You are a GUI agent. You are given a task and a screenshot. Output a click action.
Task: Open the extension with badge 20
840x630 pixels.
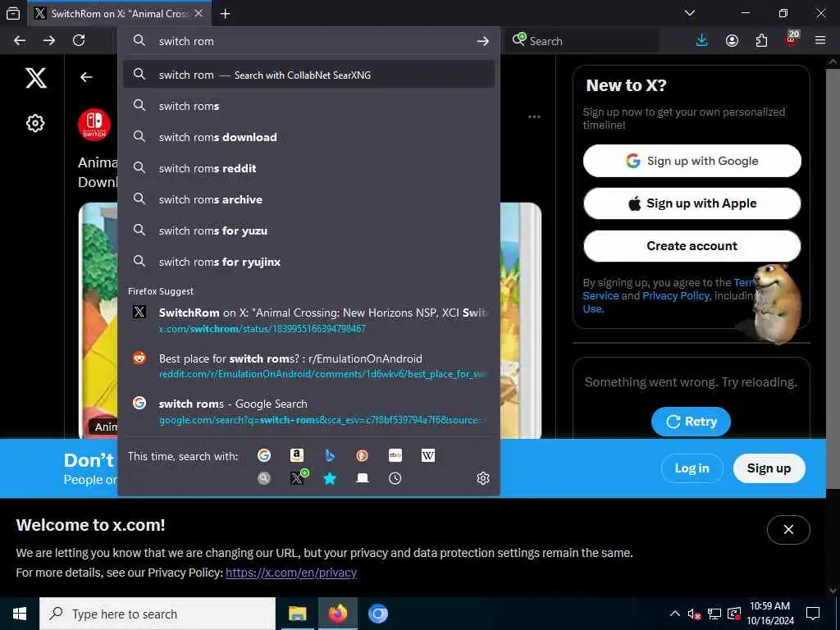pos(792,39)
